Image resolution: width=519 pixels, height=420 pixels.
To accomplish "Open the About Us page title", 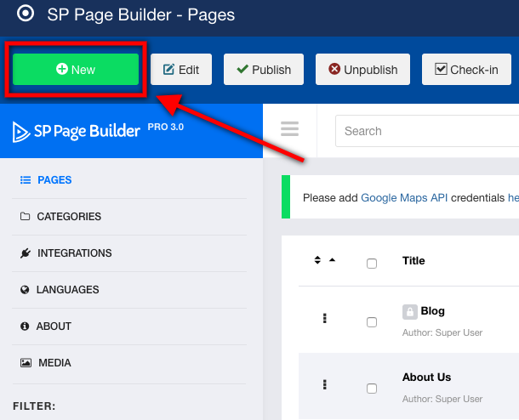I will point(426,377).
